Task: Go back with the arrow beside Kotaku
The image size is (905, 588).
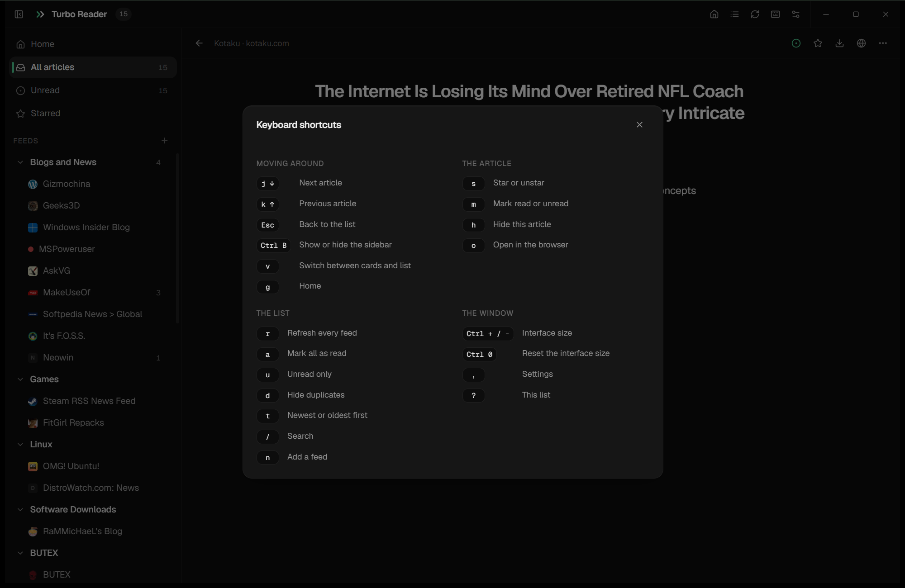Action: pyautogui.click(x=199, y=43)
